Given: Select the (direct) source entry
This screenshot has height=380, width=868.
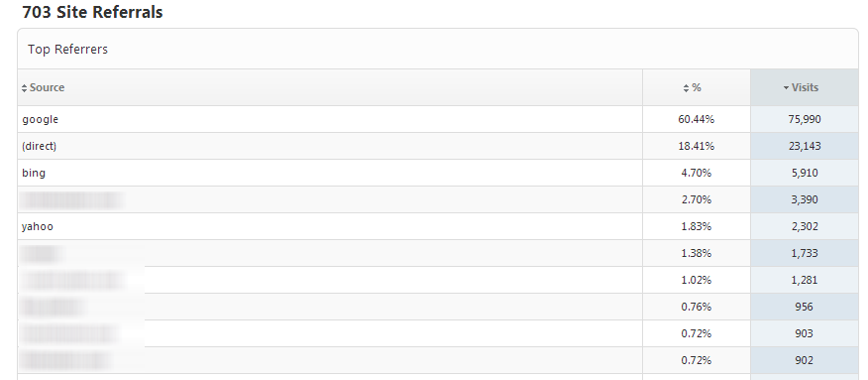Looking at the screenshot, I should [x=40, y=146].
